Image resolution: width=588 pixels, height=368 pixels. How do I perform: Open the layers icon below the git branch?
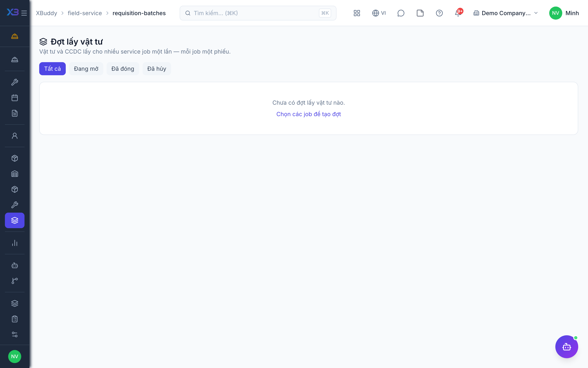pyautogui.click(x=14, y=303)
